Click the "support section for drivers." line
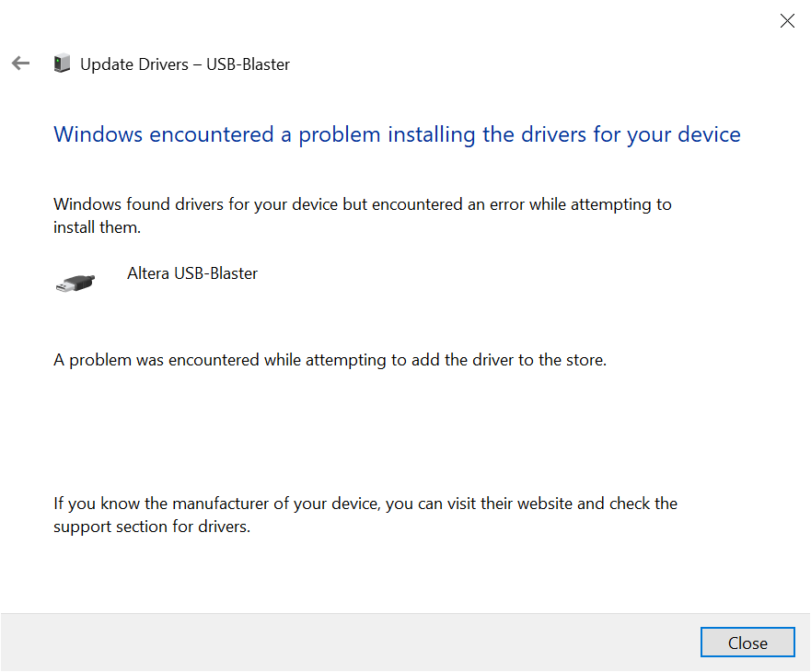Screen dimensions: 811x672 (x=152, y=527)
